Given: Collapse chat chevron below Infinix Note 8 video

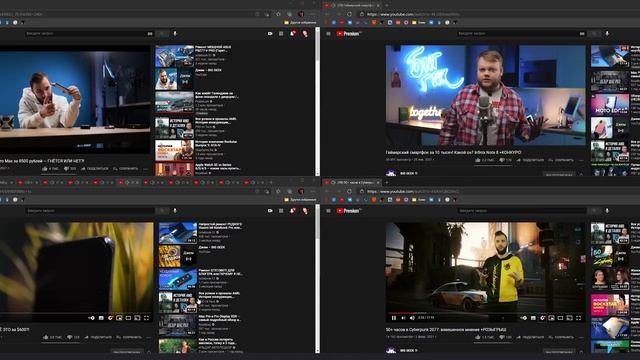Looking at the screenshot, I should click(x=581, y=174).
